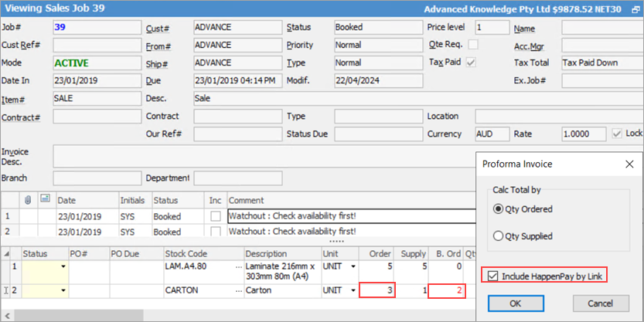644x322 pixels.
Task: Tick the Qte Req. checkbox
Action: coord(469,45)
